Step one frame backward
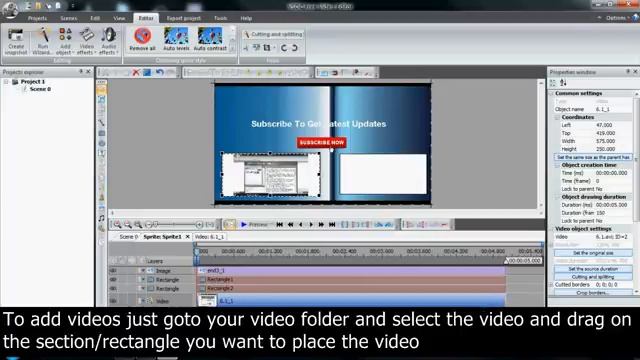 coord(301,224)
